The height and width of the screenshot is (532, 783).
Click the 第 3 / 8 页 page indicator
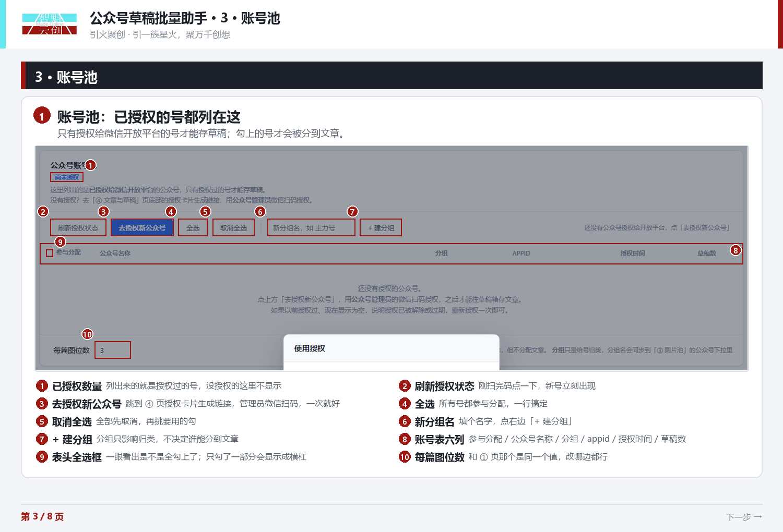coord(42,516)
